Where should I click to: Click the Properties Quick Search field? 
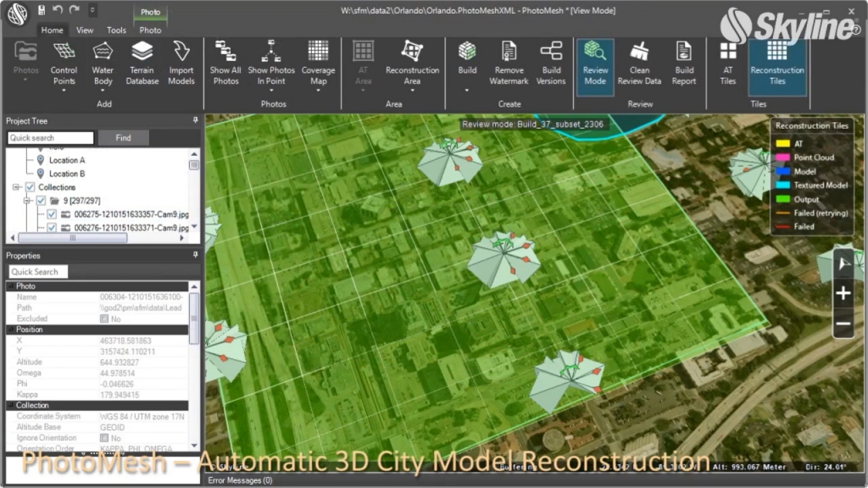[x=38, y=272]
